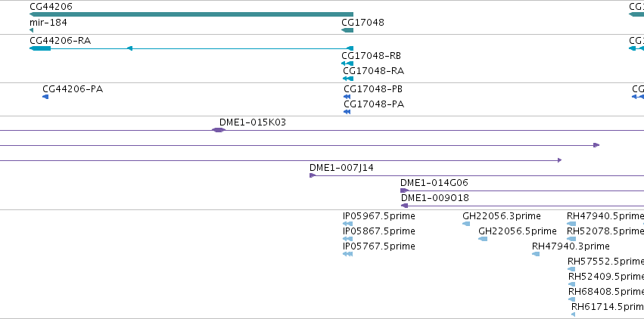Click the RH68408.5prime EST glyph
This screenshot has height=319, width=644.
(571, 299)
